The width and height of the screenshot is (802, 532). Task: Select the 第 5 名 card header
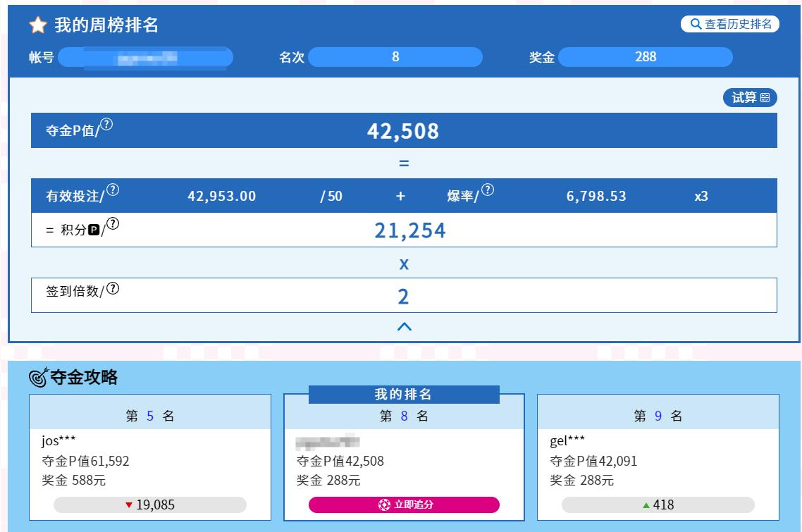click(x=150, y=416)
